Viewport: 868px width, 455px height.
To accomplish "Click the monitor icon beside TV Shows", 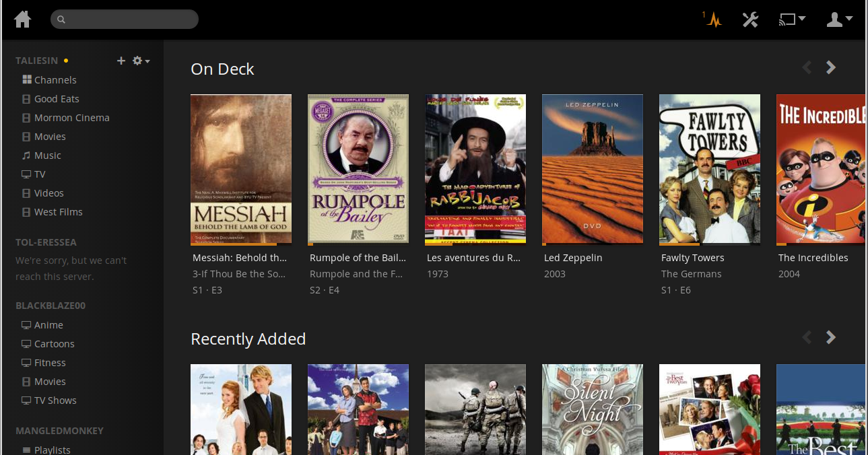I will click(27, 400).
